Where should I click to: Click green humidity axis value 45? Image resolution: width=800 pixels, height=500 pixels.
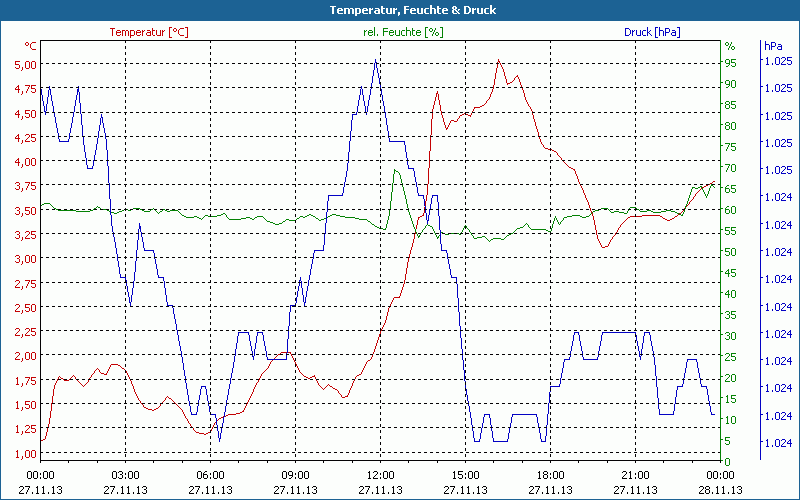731,273
